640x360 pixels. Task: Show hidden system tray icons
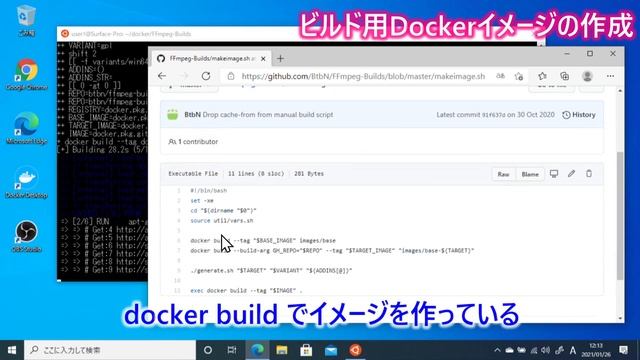pos(497,350)
